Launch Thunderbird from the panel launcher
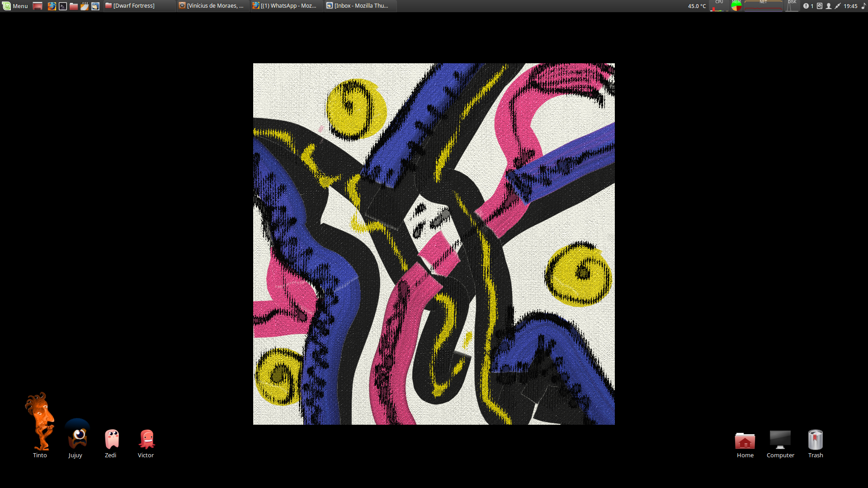868x488 pixels. (x=95, y=6)
